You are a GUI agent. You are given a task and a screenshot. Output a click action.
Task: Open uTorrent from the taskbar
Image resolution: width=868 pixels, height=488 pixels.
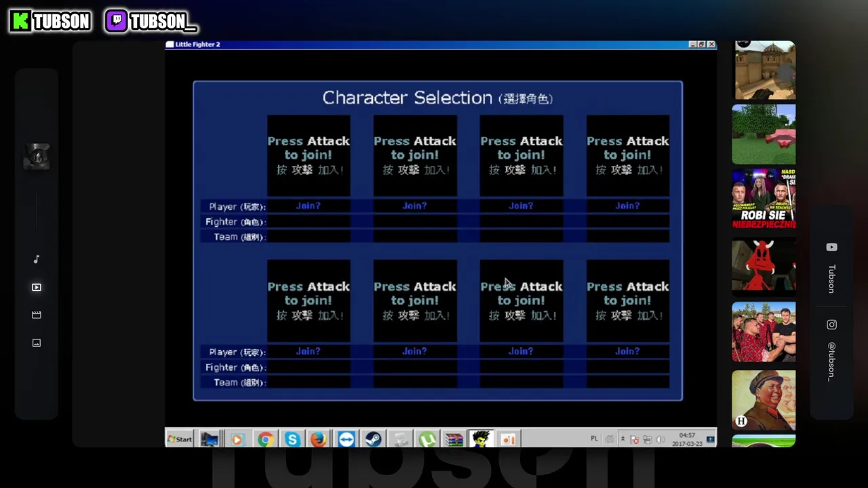pos(427,440)
